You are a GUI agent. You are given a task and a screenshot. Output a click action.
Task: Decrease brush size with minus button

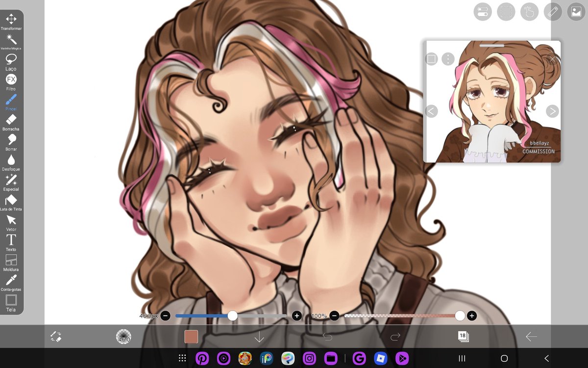[x=166, y=316]
